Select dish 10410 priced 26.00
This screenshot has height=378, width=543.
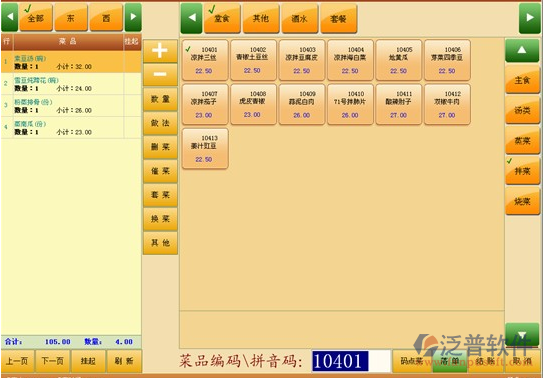[350, 104]
